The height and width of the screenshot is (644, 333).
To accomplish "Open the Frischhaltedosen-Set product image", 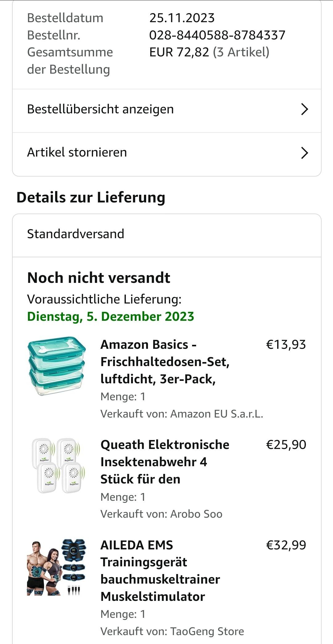I will 57,366.
